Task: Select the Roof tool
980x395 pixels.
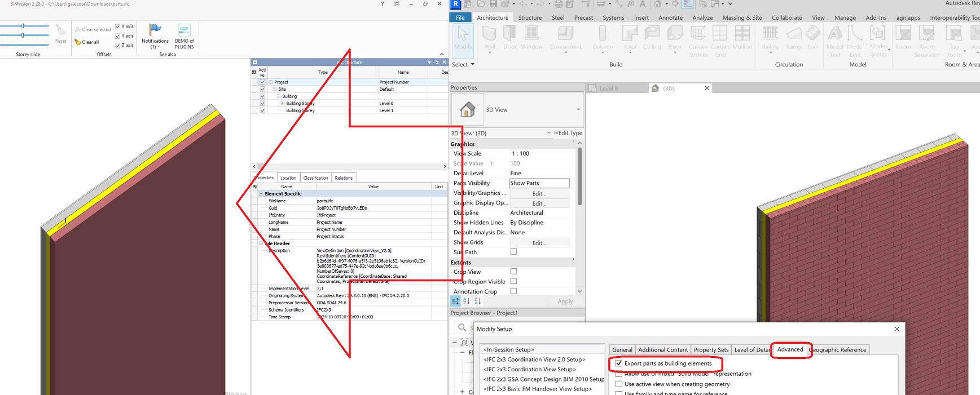Action: (630, 38)
